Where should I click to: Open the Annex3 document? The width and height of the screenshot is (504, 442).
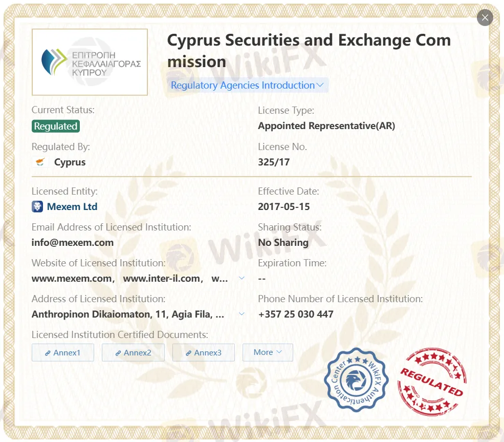(x=204, y=352)
